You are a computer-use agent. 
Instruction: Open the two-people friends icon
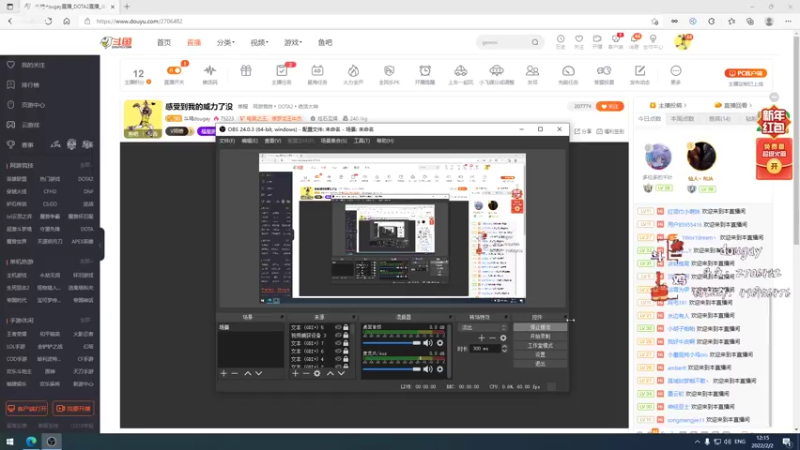[532, 70]
